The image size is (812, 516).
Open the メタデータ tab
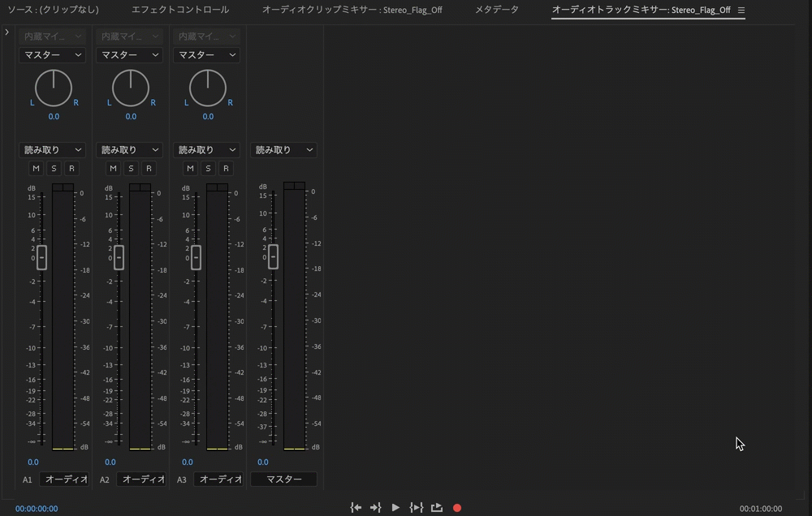(x=497, y=10)
